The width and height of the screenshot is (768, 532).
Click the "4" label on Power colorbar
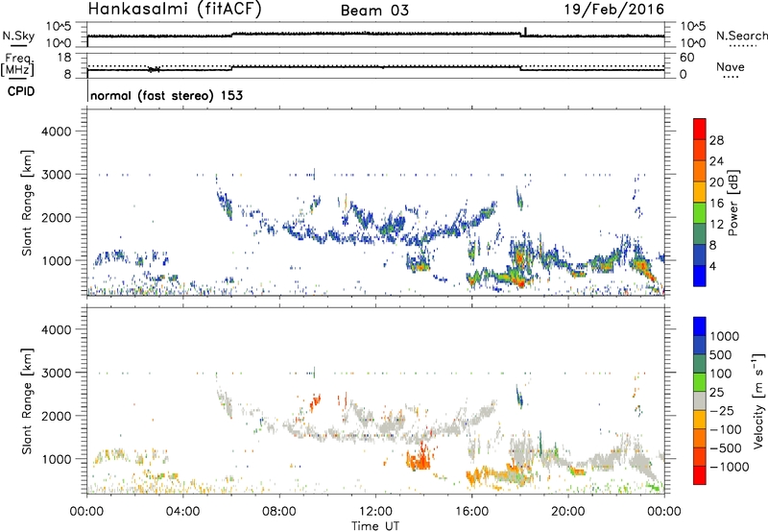coord(713,267)
